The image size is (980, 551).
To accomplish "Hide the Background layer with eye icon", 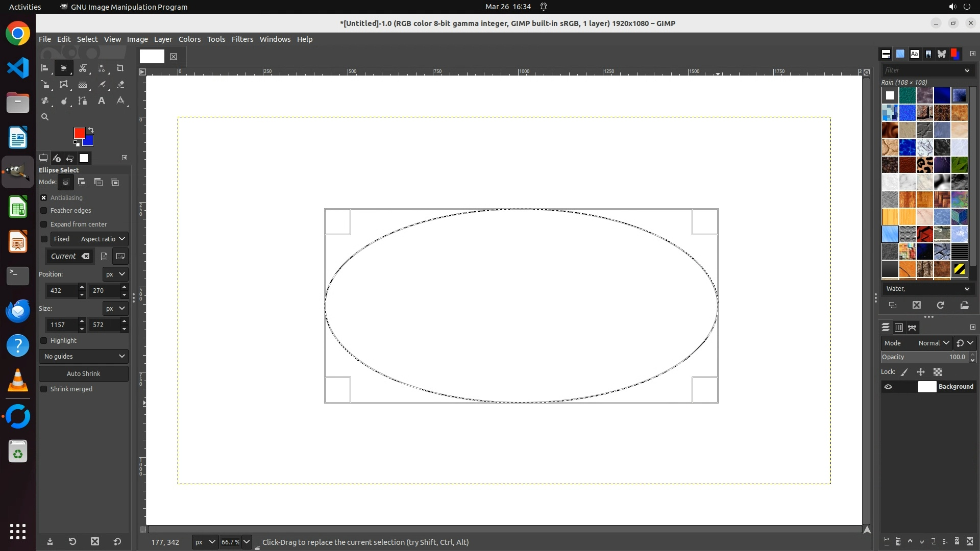I will [888, 387].
